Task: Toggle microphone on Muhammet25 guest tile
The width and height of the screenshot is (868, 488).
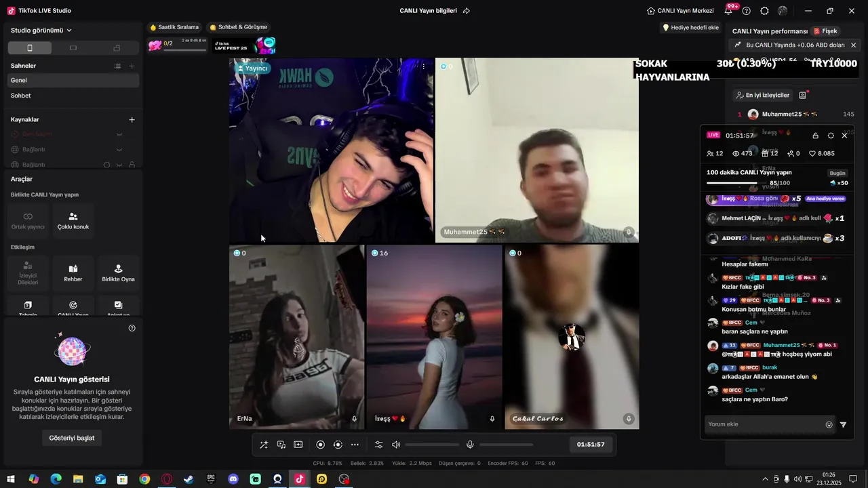Action: point(629,232)
